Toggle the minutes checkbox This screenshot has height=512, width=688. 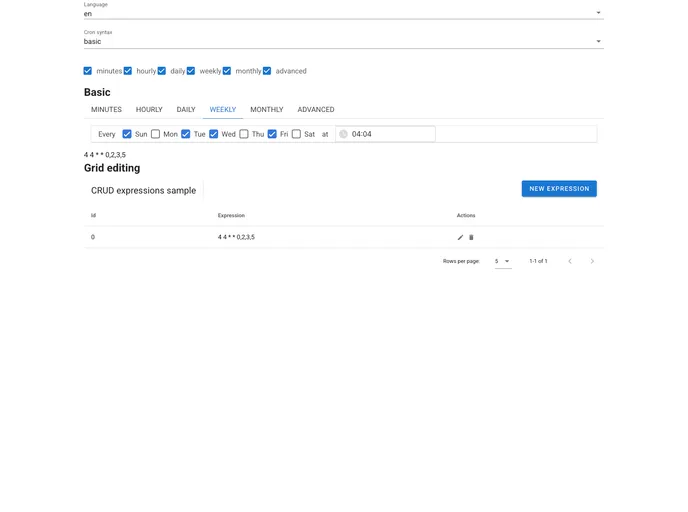click(x=88, y=71)
